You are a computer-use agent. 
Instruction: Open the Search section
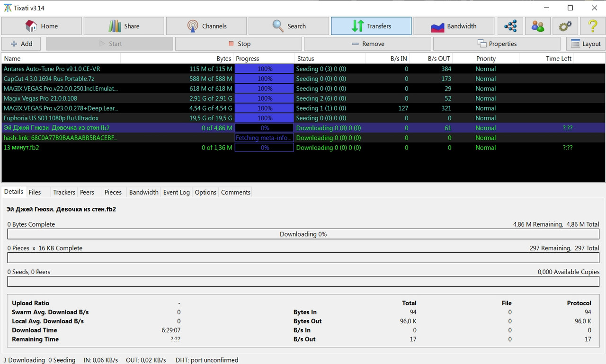pos(288,26)
